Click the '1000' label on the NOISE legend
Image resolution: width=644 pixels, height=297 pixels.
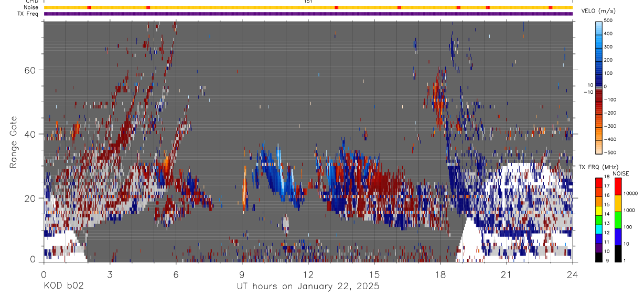(628, 210)
